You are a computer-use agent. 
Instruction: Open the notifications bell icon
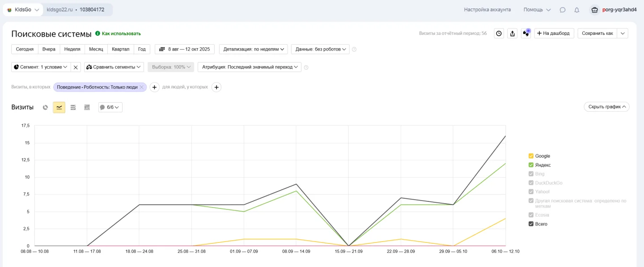pos(577,10)
